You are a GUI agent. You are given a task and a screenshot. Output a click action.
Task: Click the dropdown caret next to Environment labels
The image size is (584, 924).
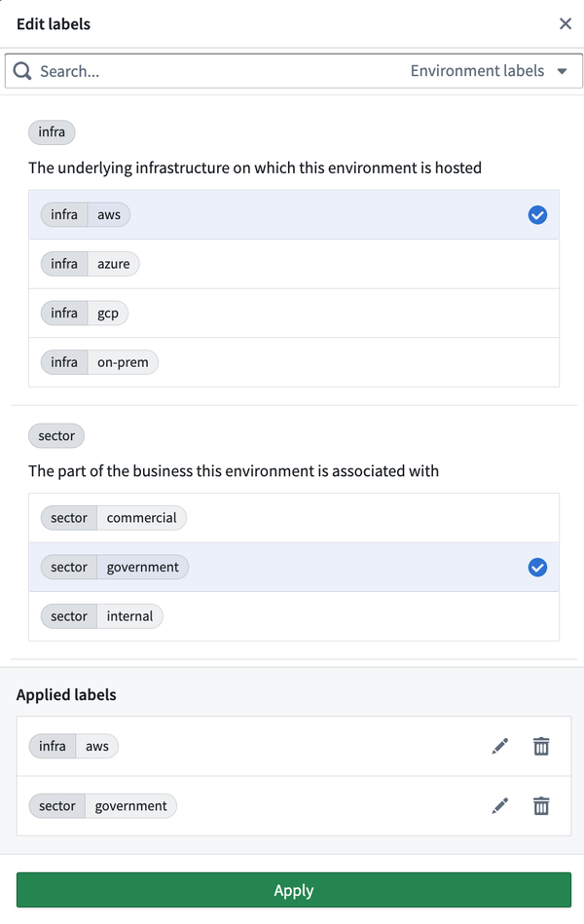[x=563, y=71]
